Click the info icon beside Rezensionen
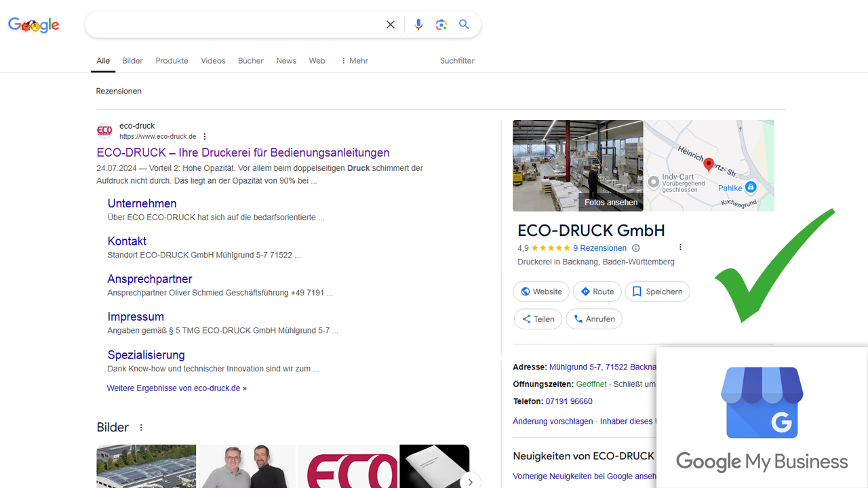 coord(635,248)
